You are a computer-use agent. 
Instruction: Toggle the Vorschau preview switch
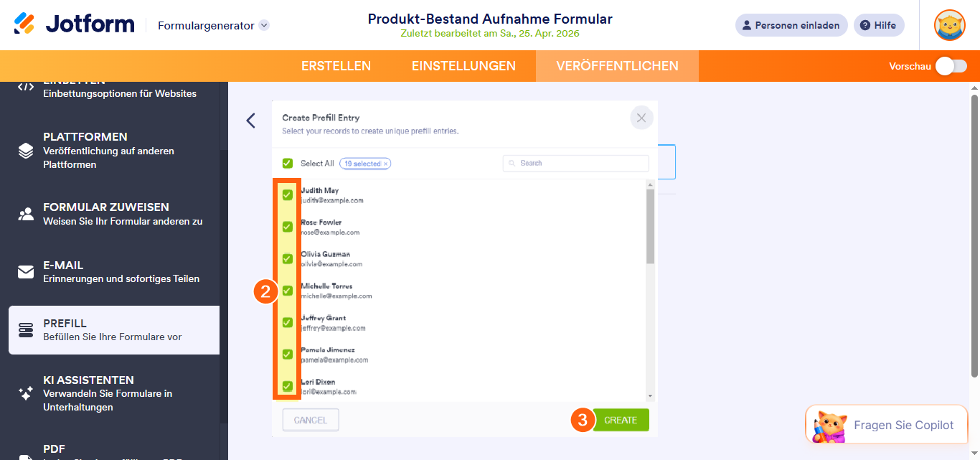point(951,66)
